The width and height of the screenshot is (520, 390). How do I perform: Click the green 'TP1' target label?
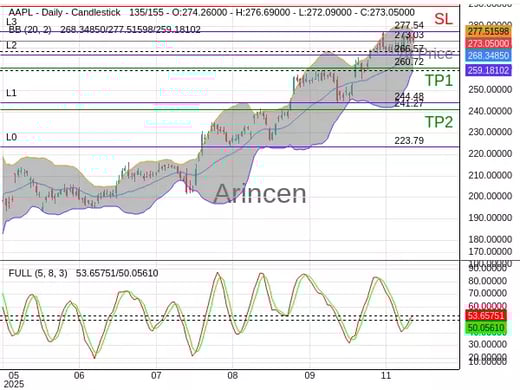click(x=439, y=81)
